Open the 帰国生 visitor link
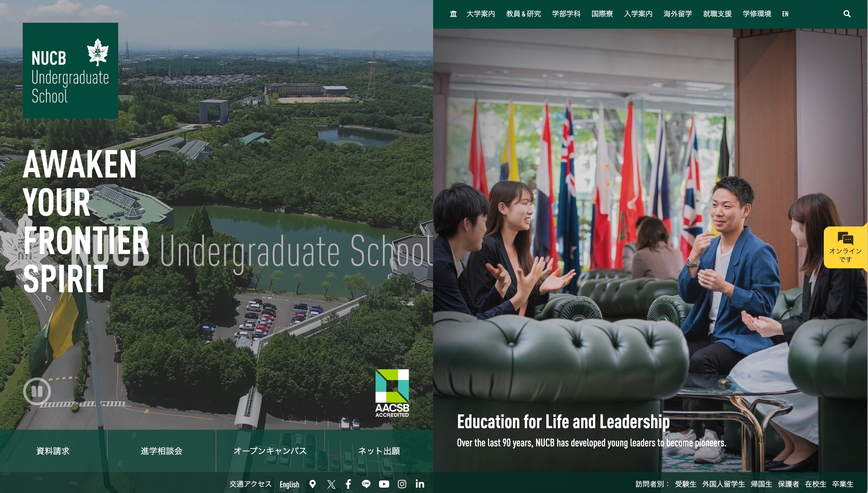868x493 pixels. click(x=761, y=484)
